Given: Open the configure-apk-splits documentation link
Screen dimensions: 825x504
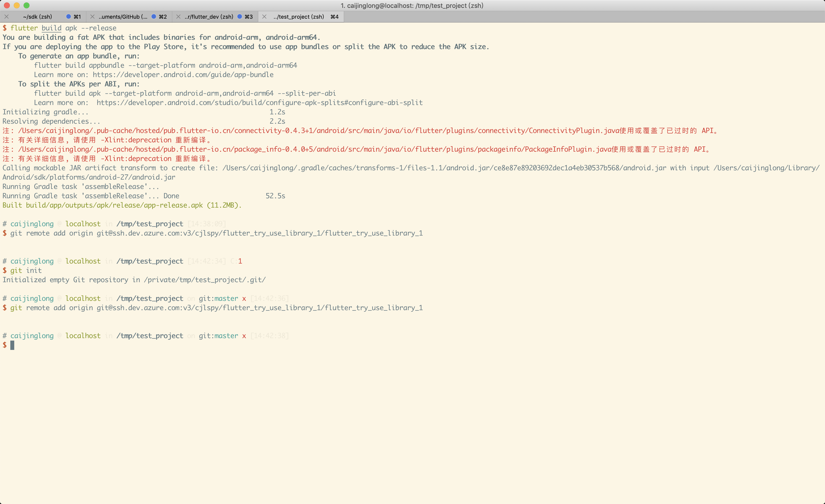Looking at the screenshot, I should pyautogui.click(x=260, y=102).
